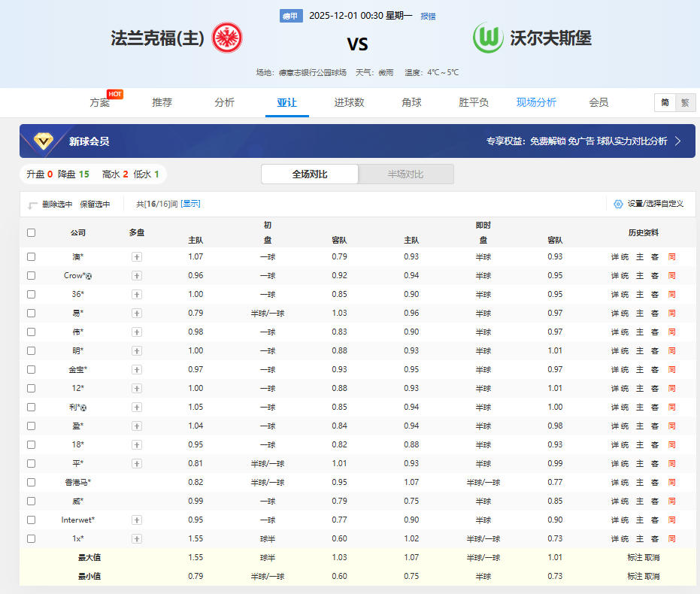Open the 胜平负 tab
Viewport: 700px width, 594px height.
pos(474,102)
